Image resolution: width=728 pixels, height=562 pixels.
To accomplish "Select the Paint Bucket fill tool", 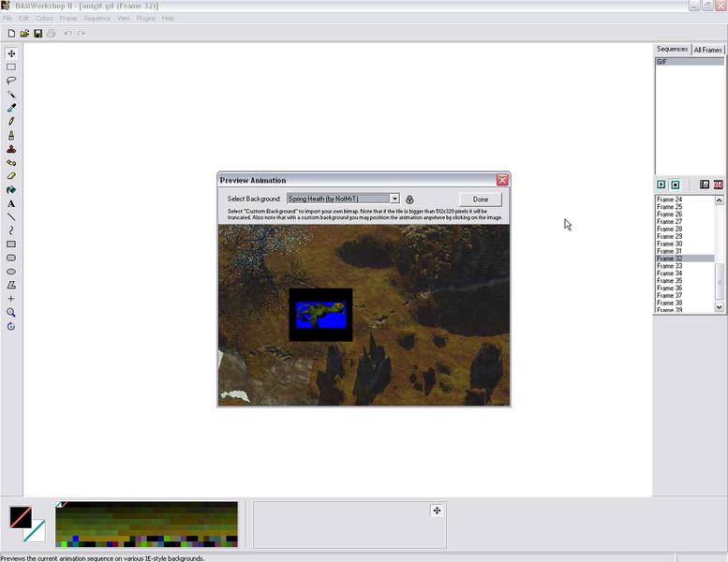I will point(11,190).
